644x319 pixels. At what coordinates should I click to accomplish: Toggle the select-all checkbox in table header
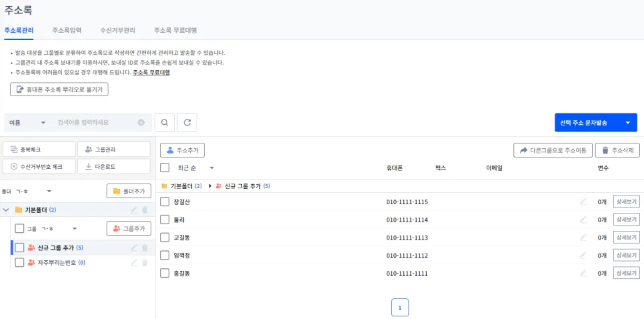165,168
